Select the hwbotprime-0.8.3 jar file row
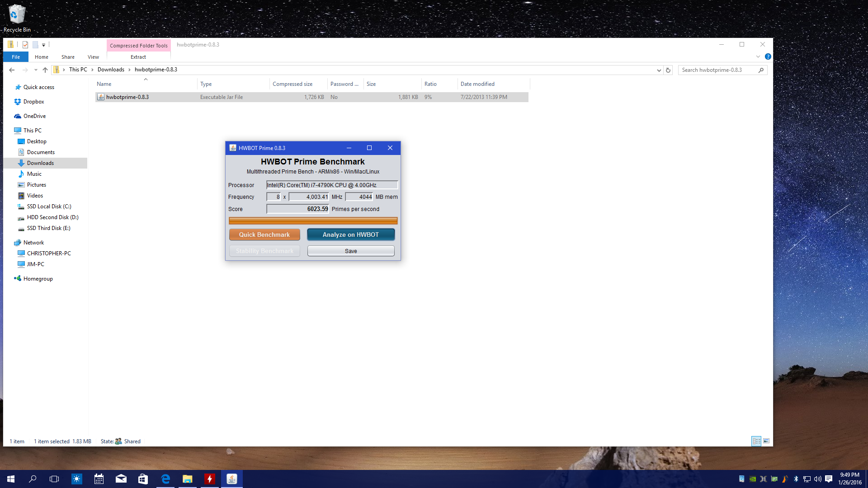This screenshot has width=868, height=488. (312, 97)
